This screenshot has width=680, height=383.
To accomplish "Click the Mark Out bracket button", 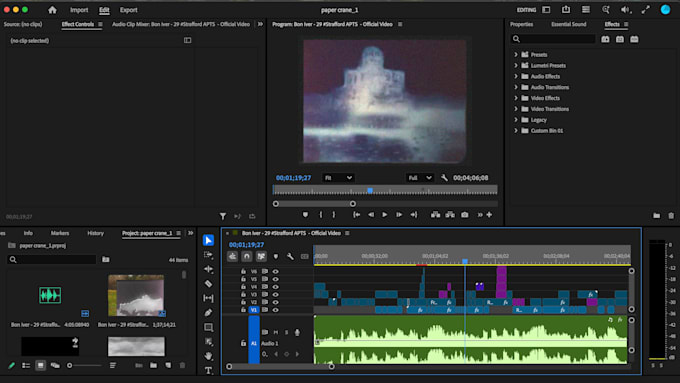I will 334,215.
